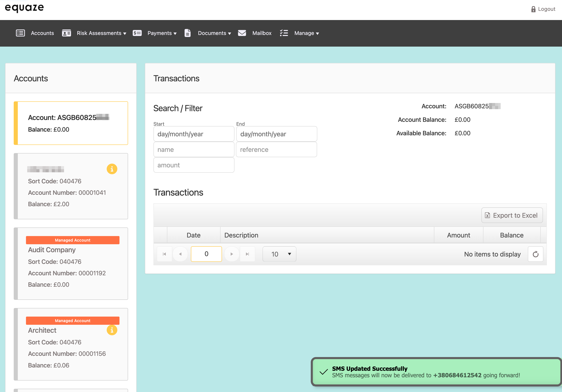Click the Manage checklist icon

[284, 33]
